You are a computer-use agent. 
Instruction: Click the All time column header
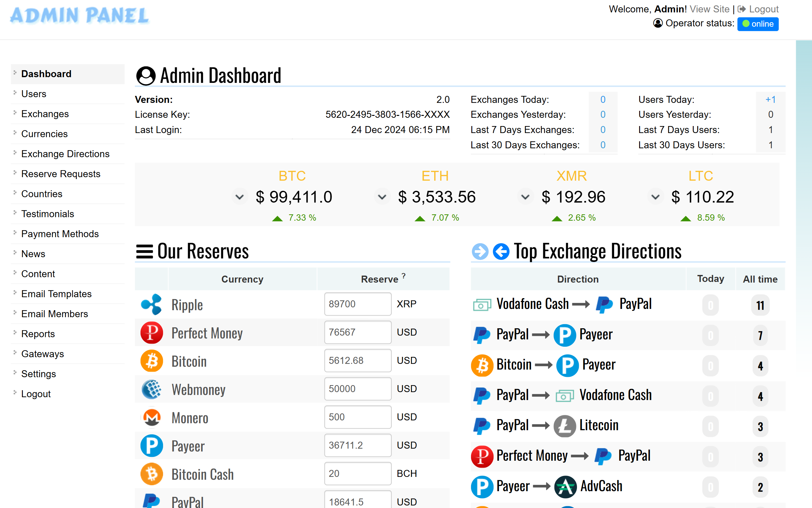point(760,279)
